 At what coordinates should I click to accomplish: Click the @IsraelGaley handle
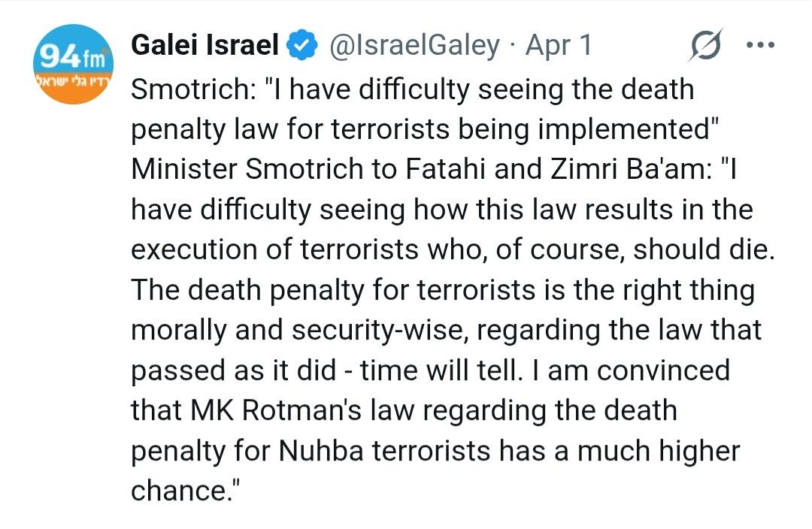(414, 47)
